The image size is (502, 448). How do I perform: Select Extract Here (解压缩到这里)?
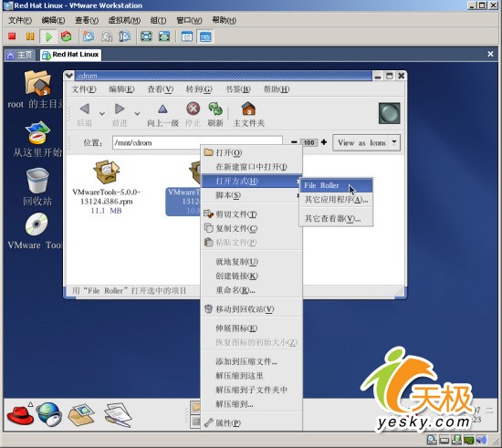point(252,375)
